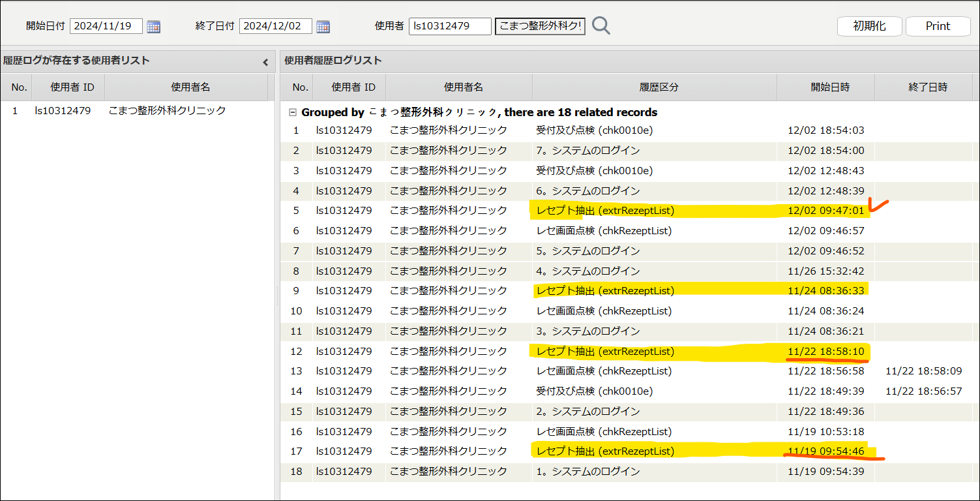Click the 使用者 ID input field

pyautogui.click(x=450, y=26)
